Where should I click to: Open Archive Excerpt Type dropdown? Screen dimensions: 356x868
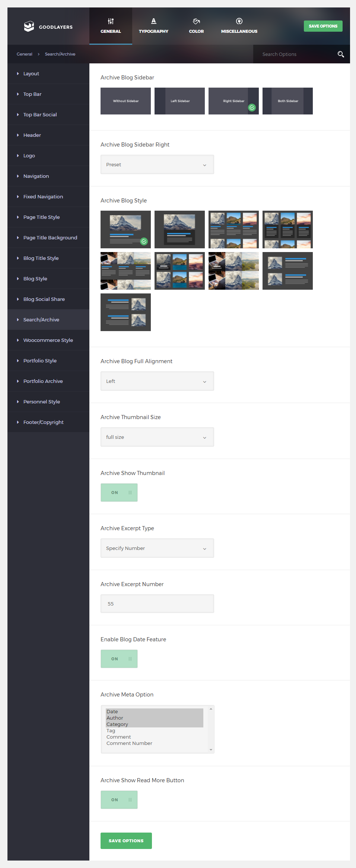click(x=157, y=548)
